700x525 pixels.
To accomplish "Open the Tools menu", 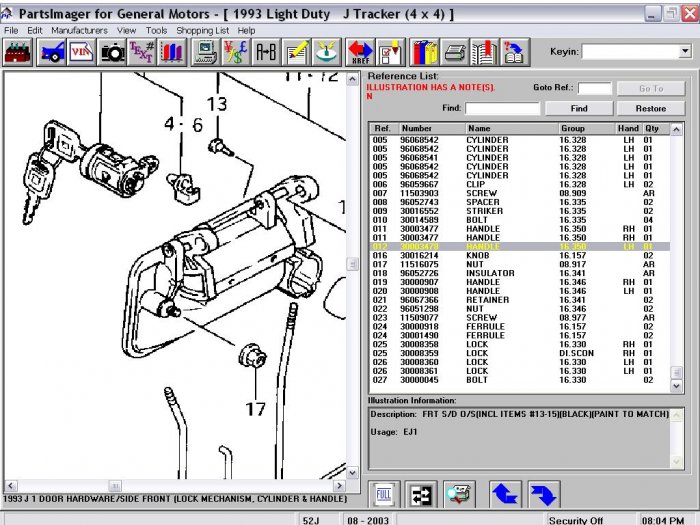I will click(156, 30).
